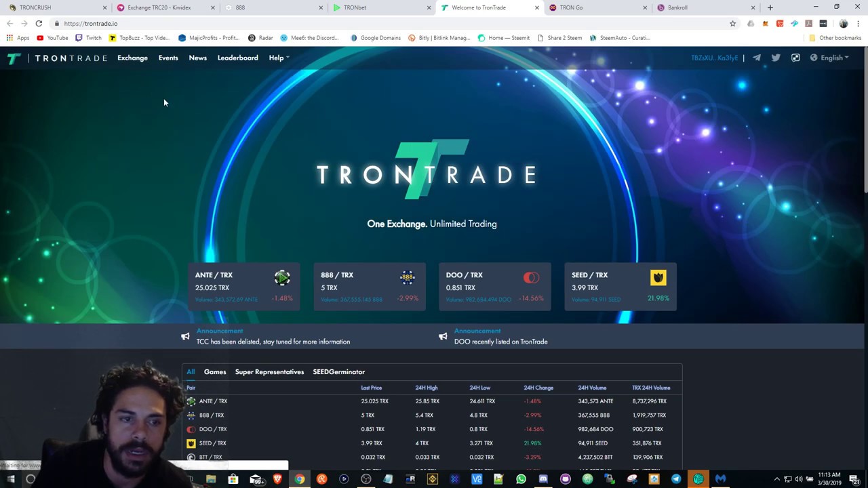Sort by TRX 24H Volume column header

pyautogui.click(x=651, y=388)
